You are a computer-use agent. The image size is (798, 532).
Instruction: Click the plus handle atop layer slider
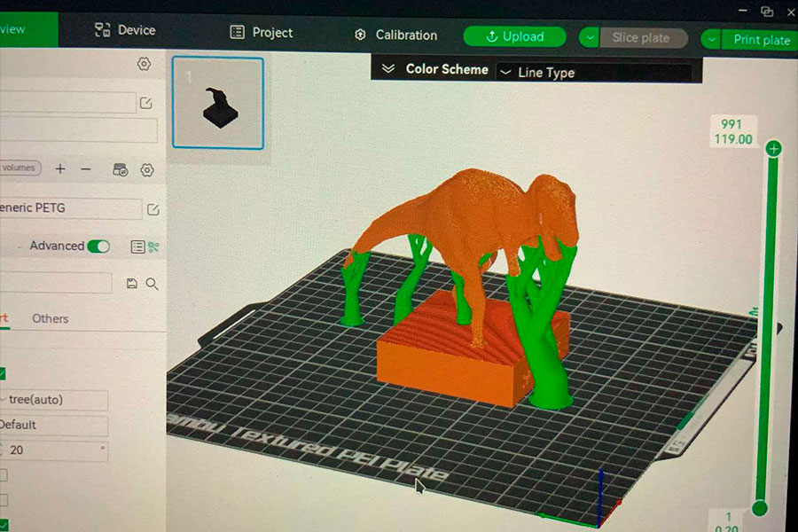point(773,149)
